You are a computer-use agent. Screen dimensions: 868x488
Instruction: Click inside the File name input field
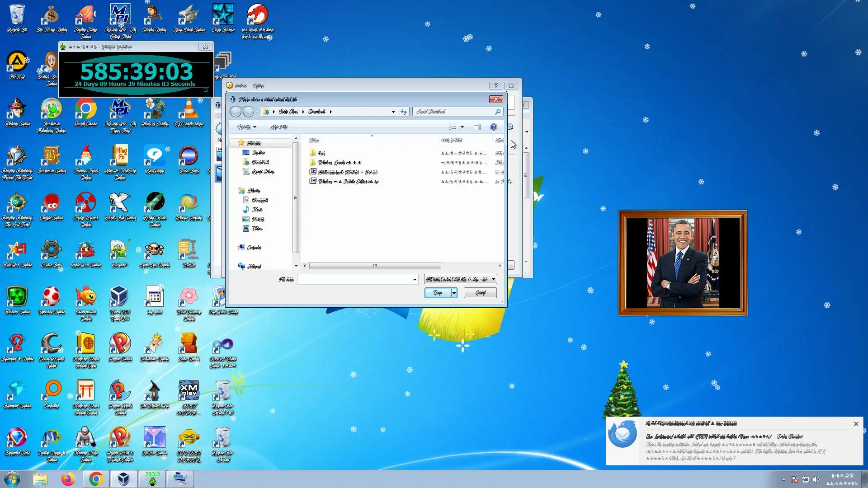355,279
